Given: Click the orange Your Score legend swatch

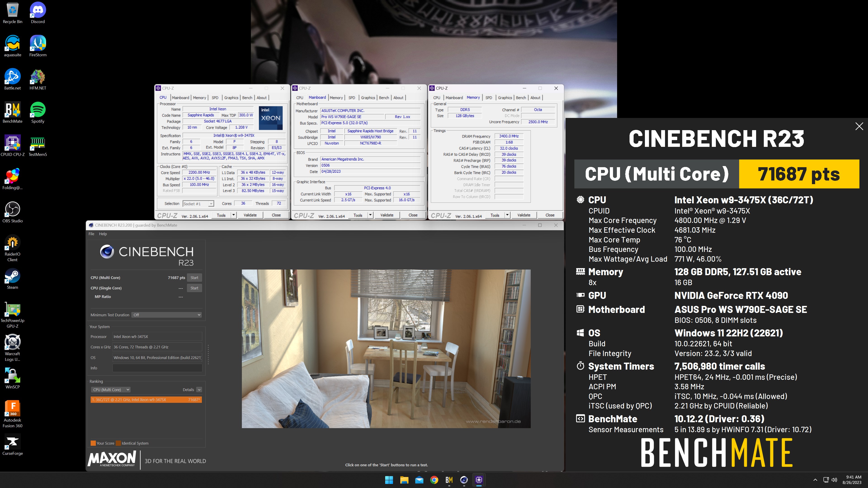Looking at the screenshot, I should click(93, 443).
